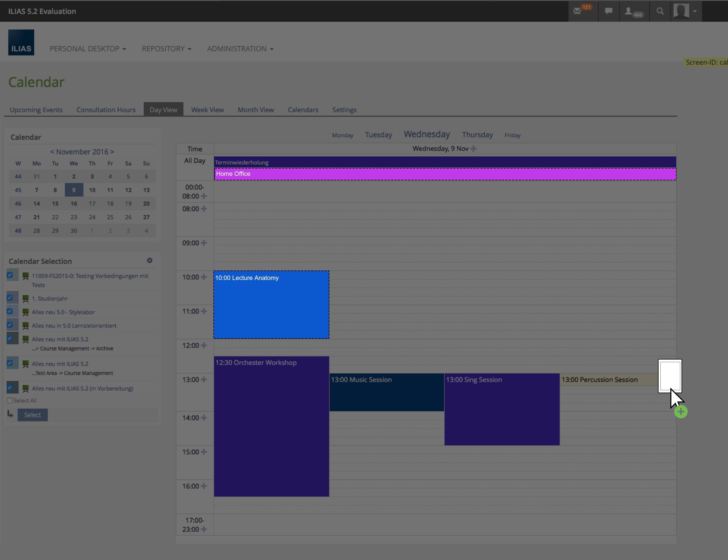This screenshot has height=560, width=728.
Task: Toggle the Select All checkbox
Action: (10, 400)
